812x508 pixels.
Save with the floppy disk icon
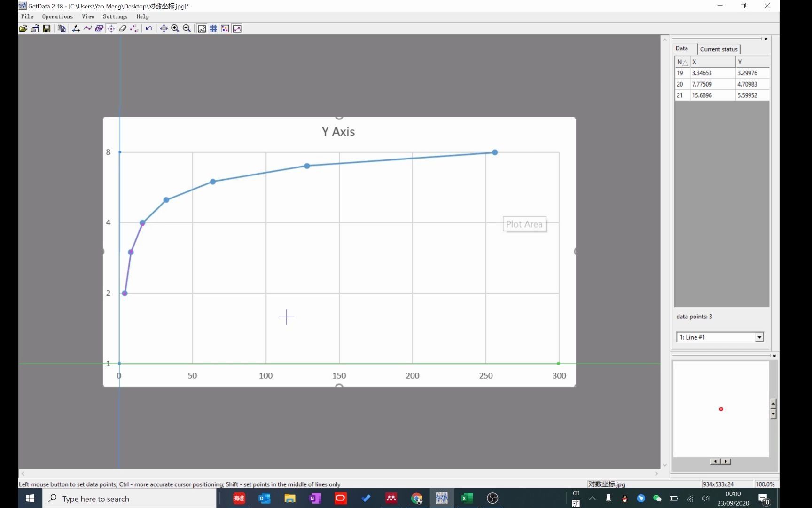coord(47,29)
